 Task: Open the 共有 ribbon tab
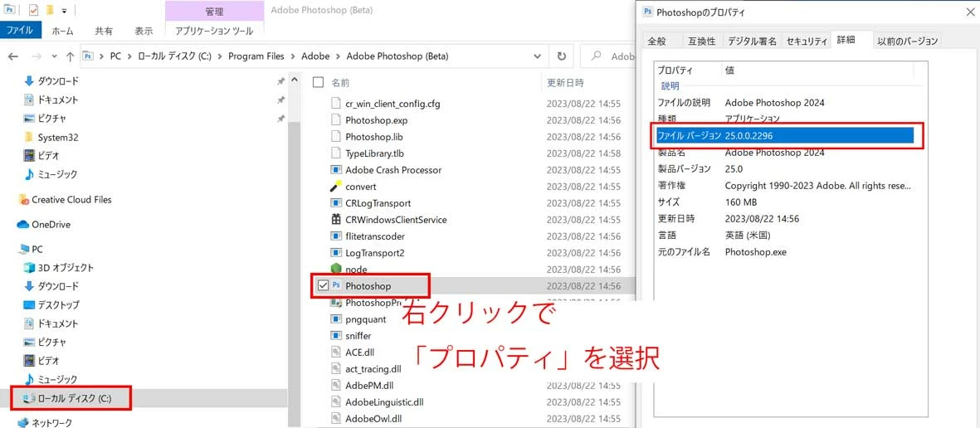[x=104, y=30]
